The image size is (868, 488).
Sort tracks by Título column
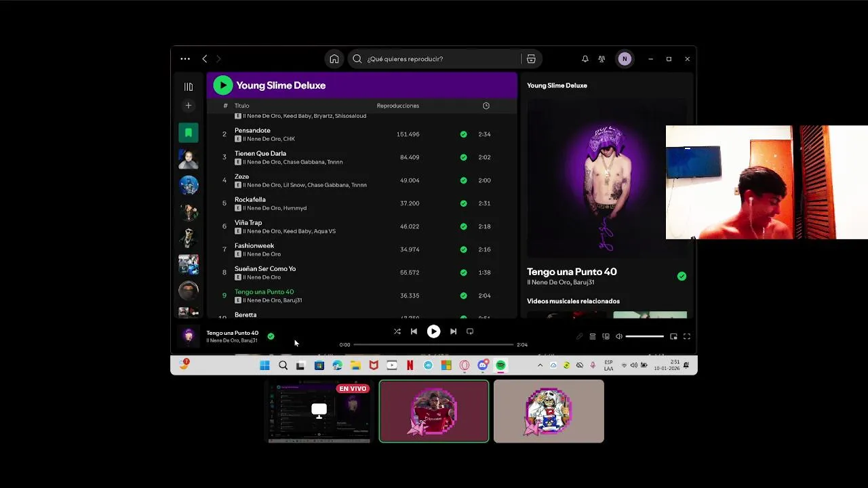[x=242, y=106]
